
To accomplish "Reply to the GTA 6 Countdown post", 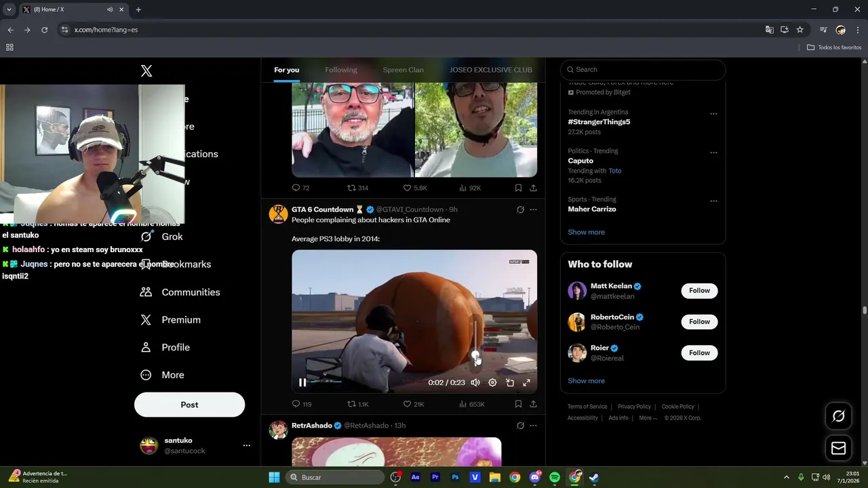I will click(302, 404).
